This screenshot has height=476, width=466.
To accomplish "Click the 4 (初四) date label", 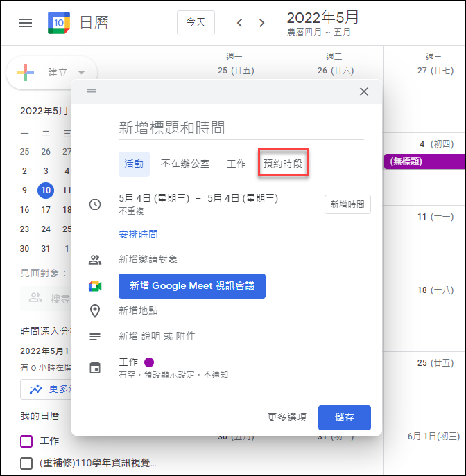I will (x=437, y=144).
